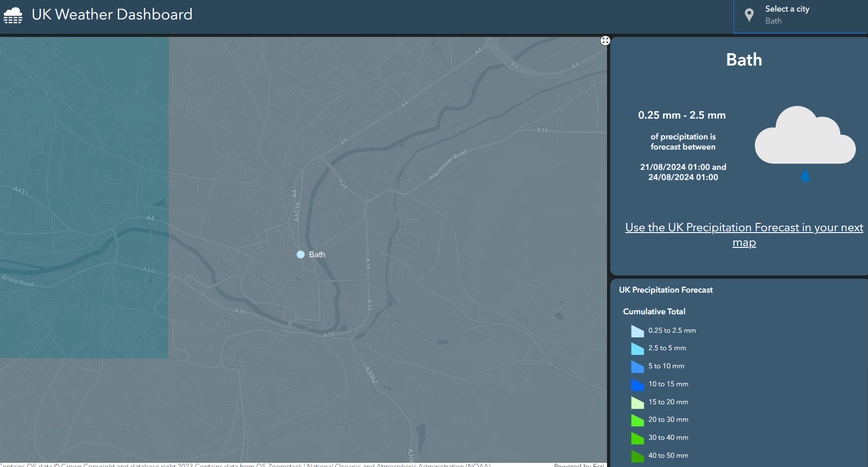Click the forecast date range text

[683, 172]
